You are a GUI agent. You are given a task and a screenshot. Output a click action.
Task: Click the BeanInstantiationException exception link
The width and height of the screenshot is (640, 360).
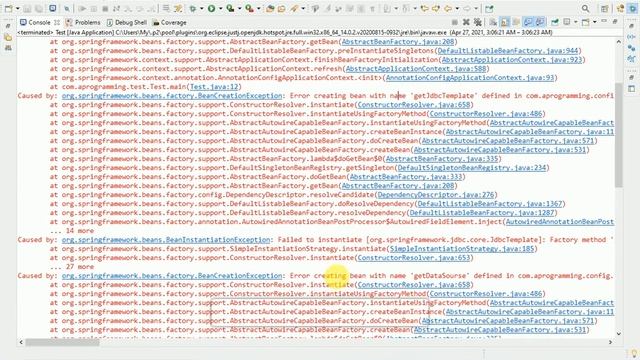[x=166, y=240]
